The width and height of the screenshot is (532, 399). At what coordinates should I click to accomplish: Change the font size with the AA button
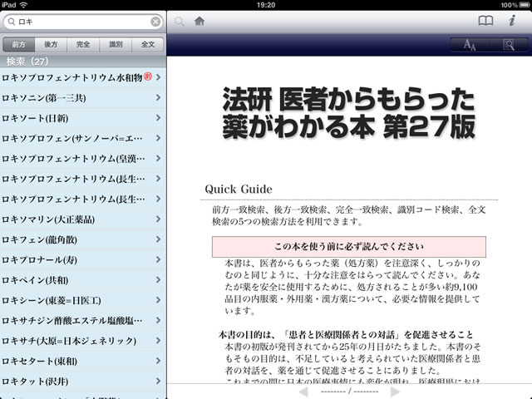pos(470,45)
